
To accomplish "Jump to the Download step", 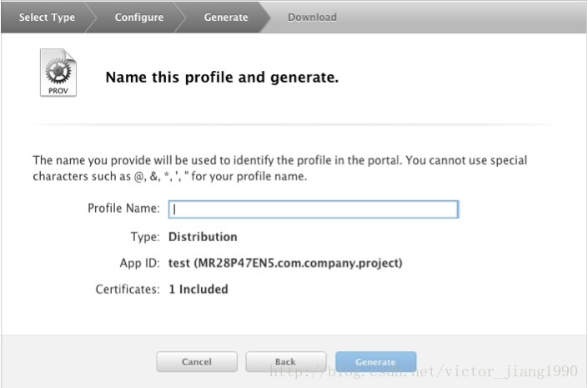I will [312, 18].
